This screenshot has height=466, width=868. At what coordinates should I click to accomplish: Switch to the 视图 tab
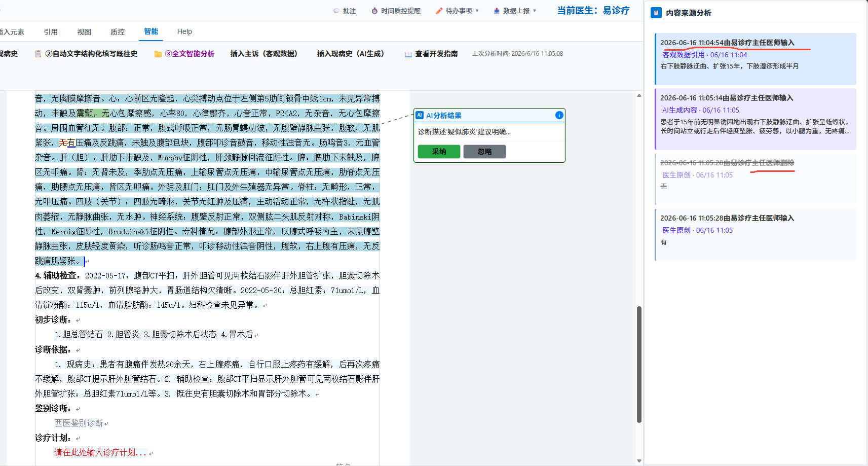tap(84, 31)
